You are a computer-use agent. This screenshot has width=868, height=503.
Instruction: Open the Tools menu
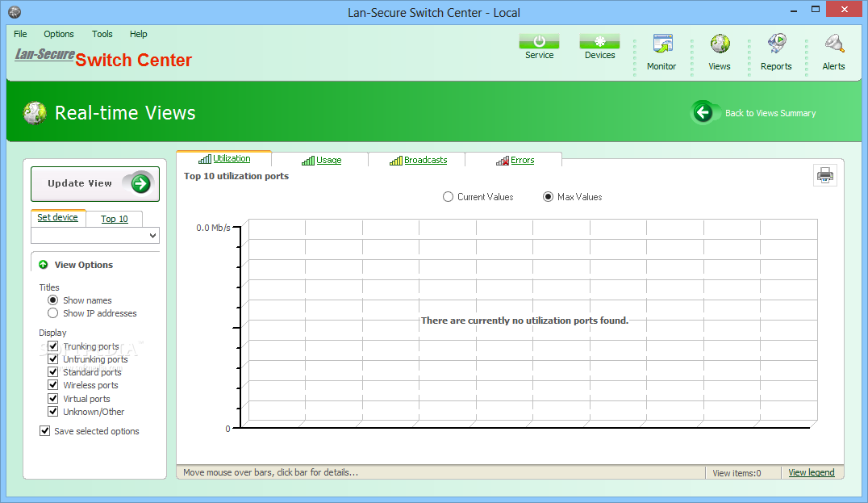tap(102, 34)
